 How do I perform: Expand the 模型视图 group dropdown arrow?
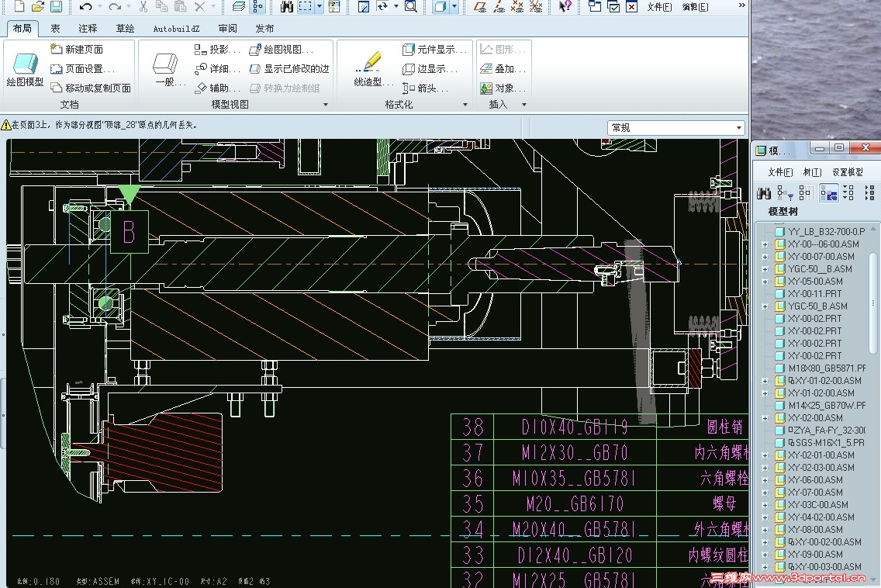[325, 105]
